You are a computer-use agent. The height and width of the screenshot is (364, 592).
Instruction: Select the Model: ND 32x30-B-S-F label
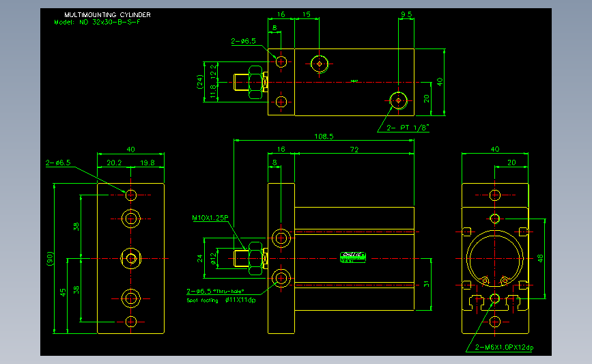(97, 22)
